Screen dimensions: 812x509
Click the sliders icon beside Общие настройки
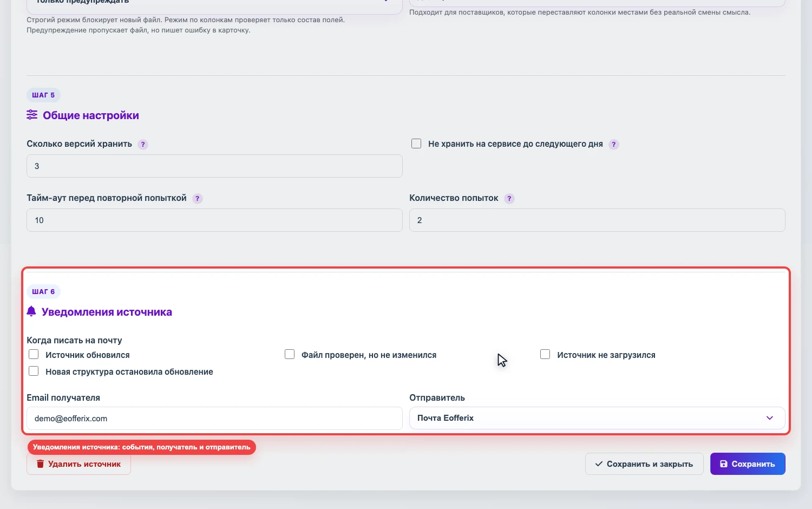[32, 115]
